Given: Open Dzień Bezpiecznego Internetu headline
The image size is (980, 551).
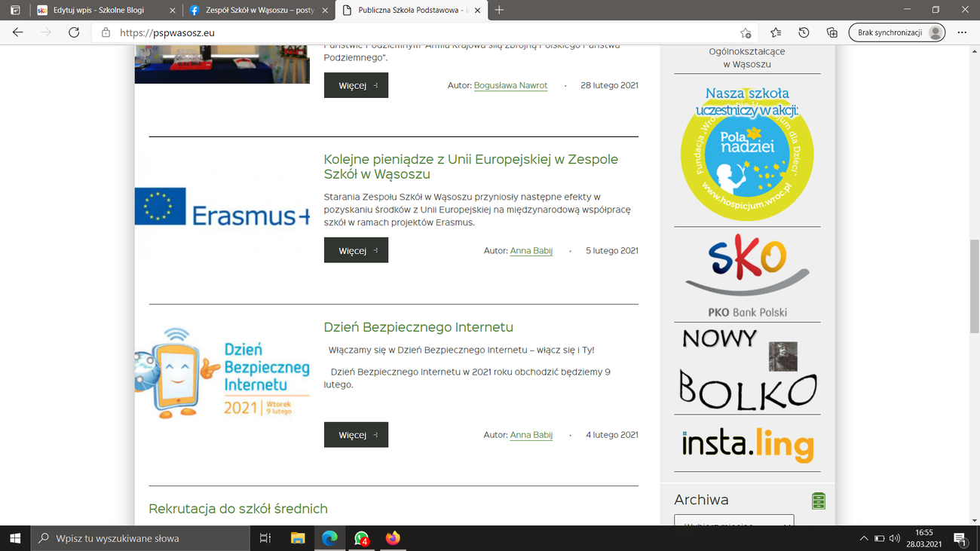Looking at the screenshot, I should pyautogui.click(x=418, y=327).
